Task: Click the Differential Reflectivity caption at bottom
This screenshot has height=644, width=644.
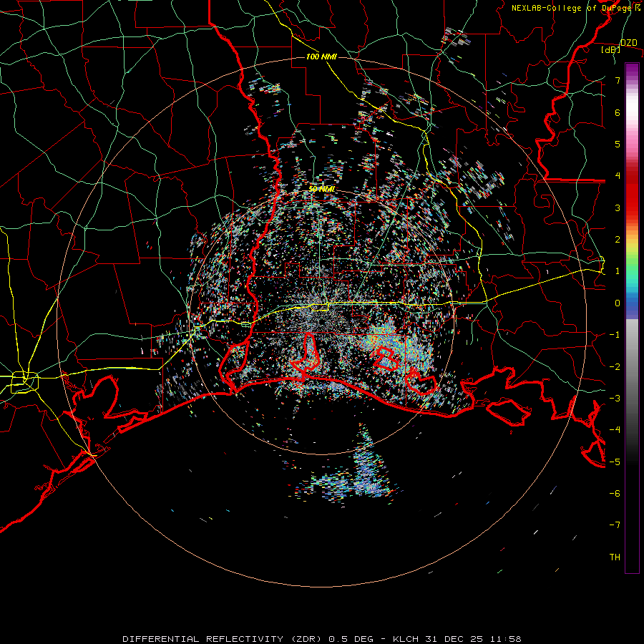Action: (322, 639)
